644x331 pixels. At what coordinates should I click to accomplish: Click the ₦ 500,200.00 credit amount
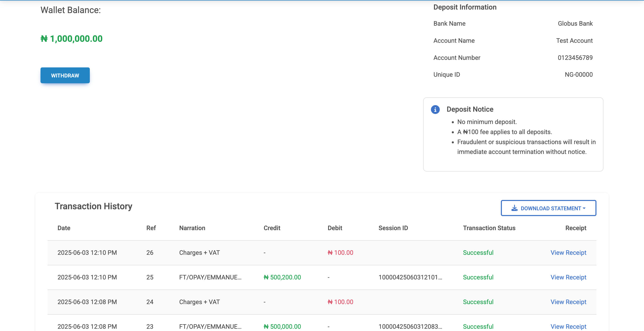coord(282,277)
